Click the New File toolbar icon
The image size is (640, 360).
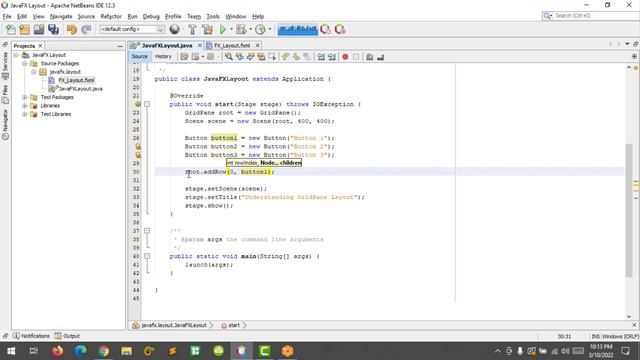coord(11,29)
